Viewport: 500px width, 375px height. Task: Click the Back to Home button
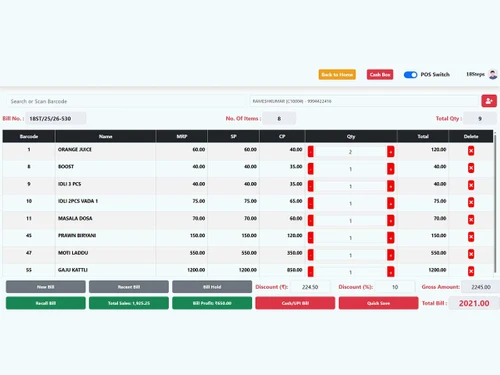tap(337, 74)
